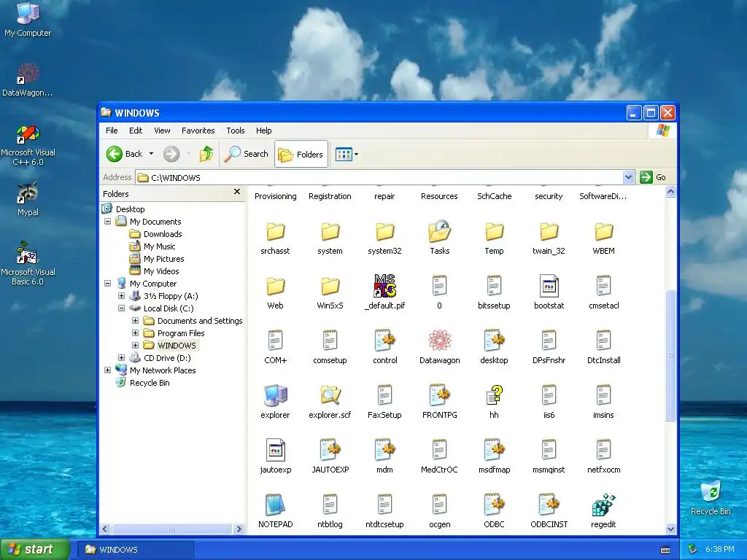747x560 pixels.
Task: Open Microsoft Visual C++ 6.0 shortcut
Action: coord(28,145)
